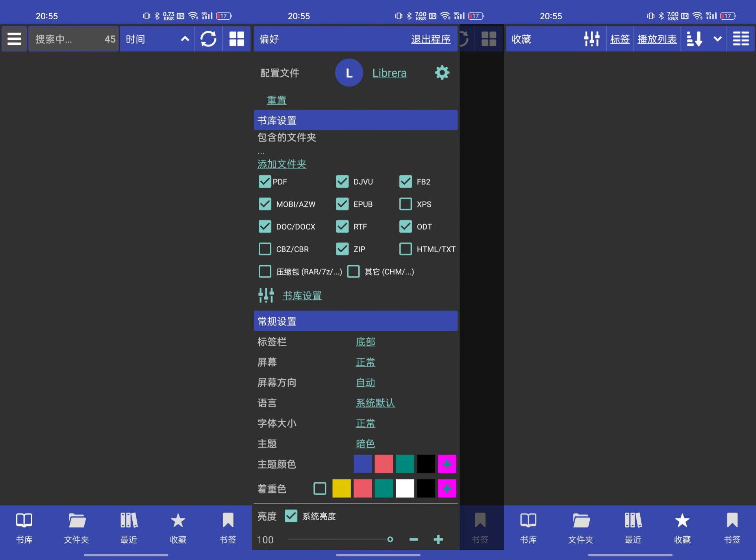This screenshot has width=756, height=560.
Task: Open 播放列表 in 收藏 toolbar
Action: (657, 39)
